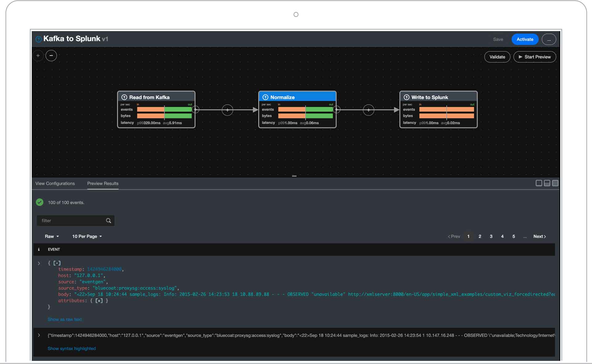The width and height of the screenshot is (592, 364).
Task: Open the Raw format dropdown
Action: [52, 237]
